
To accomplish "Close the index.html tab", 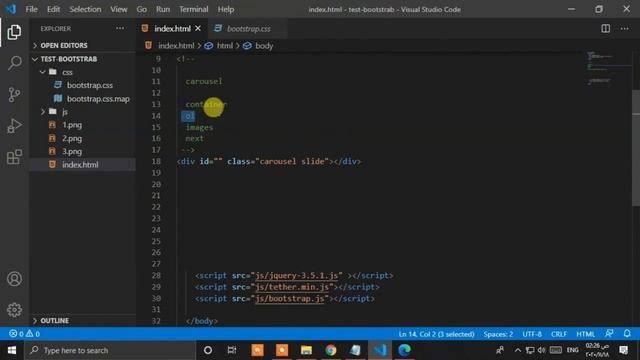I will [198, 29].
